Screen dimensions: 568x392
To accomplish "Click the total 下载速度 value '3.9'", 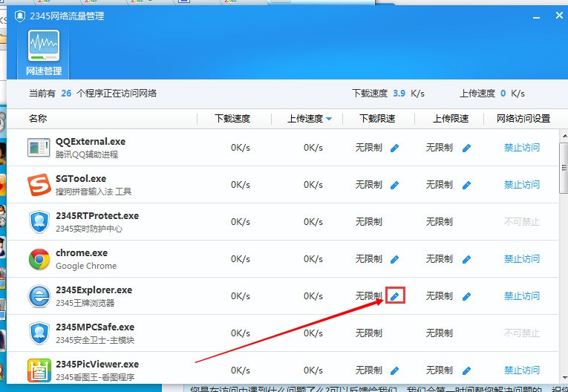I will [x=399, y=94].
